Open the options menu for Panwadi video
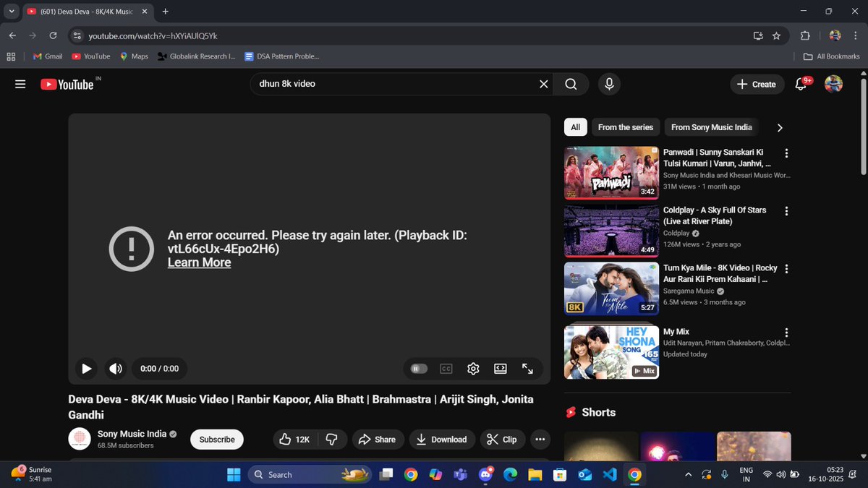This screenshot has height=488, width=868. tap(786, 153)
